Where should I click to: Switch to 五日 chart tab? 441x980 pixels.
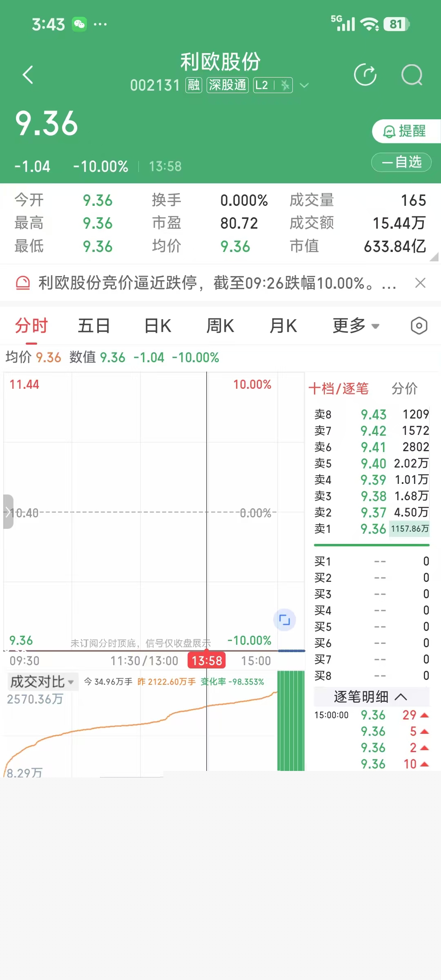[94, 326]
